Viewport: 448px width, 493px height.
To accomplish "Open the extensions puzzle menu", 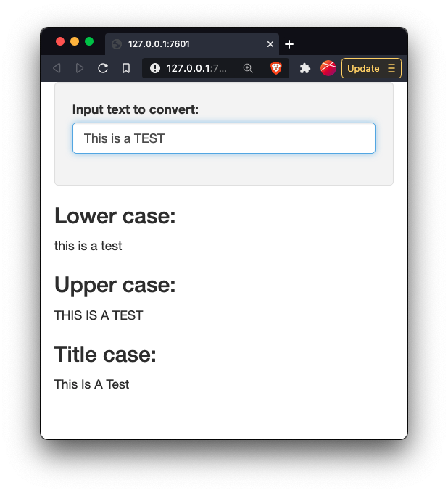I will [x=305, y=68].
